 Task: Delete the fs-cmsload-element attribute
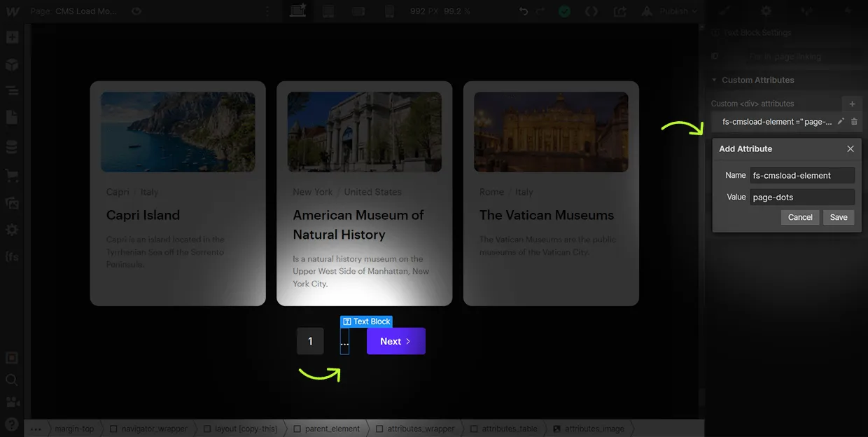[854, 121]
